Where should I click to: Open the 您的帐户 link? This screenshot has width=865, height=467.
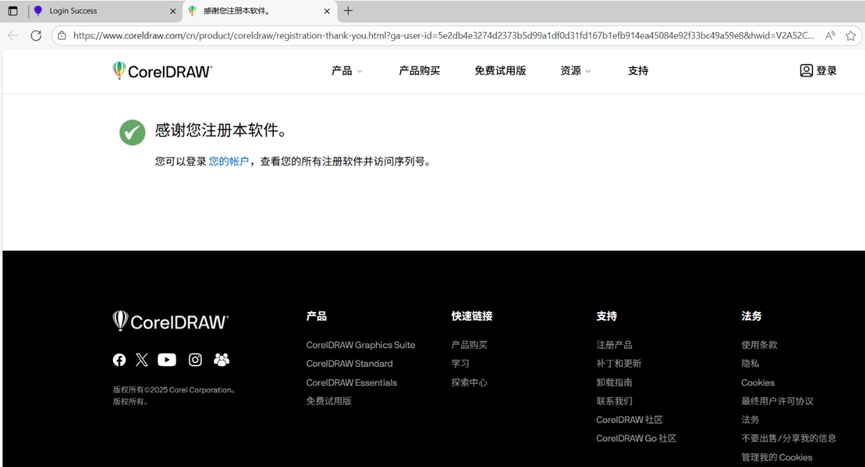[x=229, y=161]
